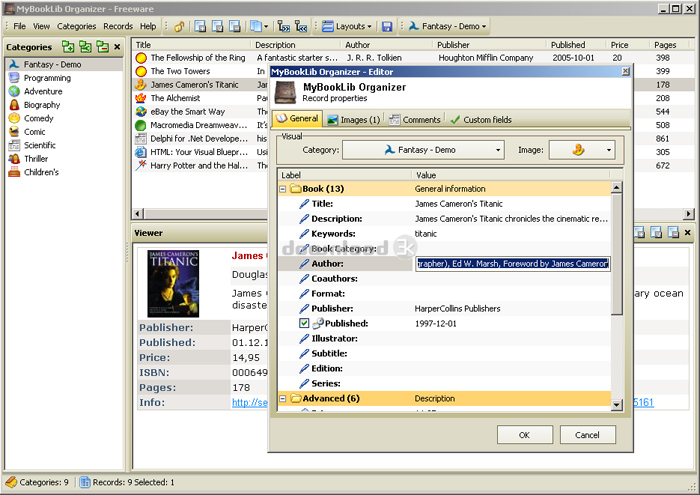Sort records by Publisher column header

click(490, 45)
